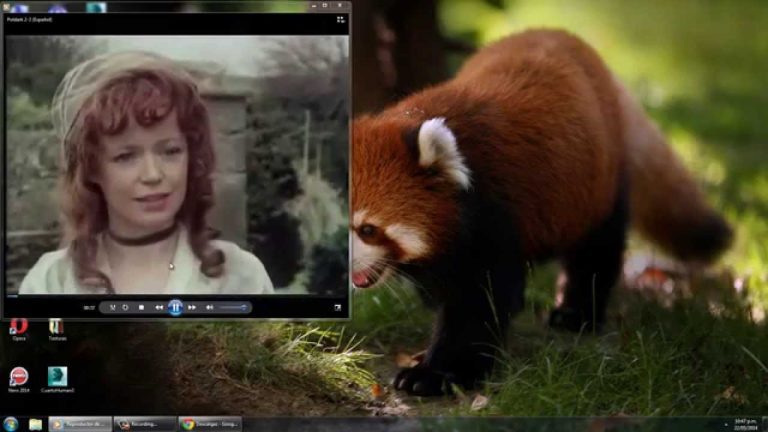Switch to full screen view
This screenshot has height=432, width=768.
click(337, 307)
